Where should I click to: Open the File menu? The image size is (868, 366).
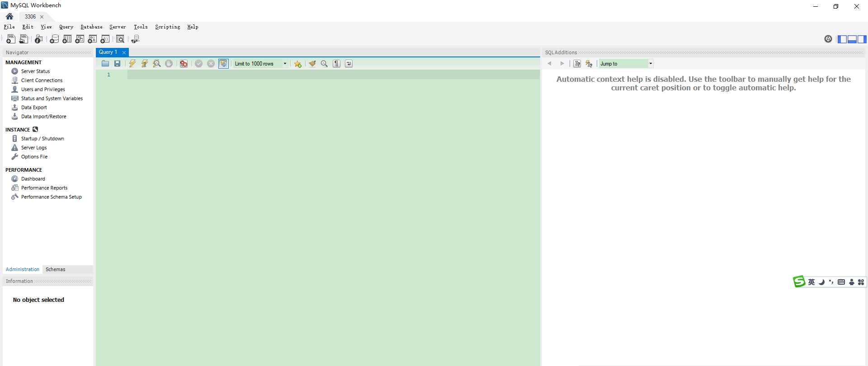click(9, 27)
